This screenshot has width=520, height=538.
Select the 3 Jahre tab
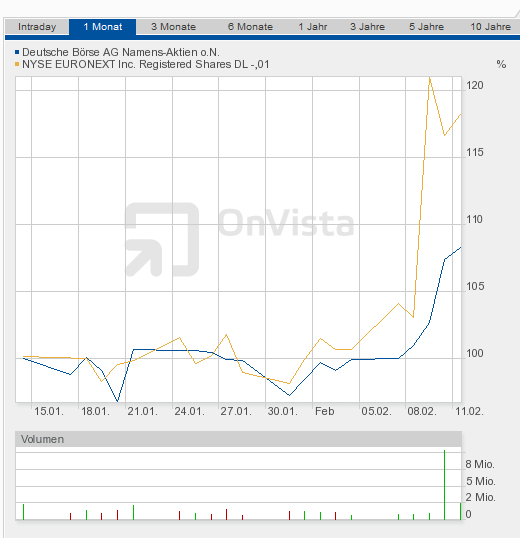click(367, 27)
